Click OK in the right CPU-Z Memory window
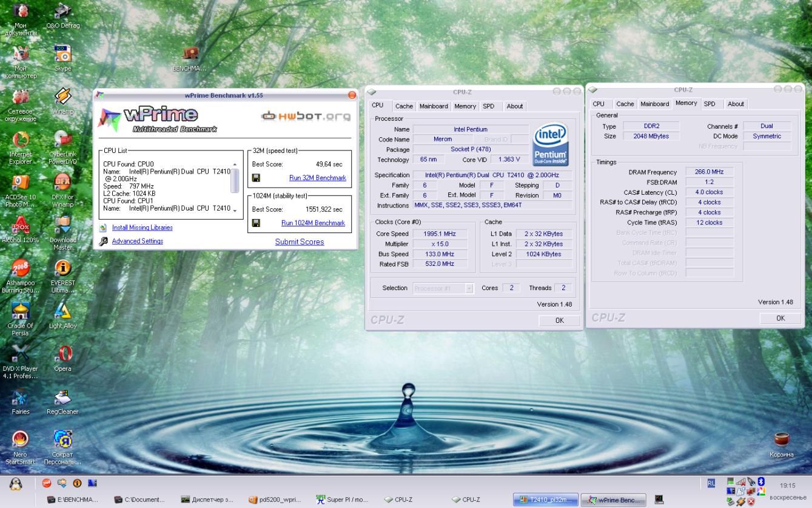The image size is (812, 508). coord(780,318)
